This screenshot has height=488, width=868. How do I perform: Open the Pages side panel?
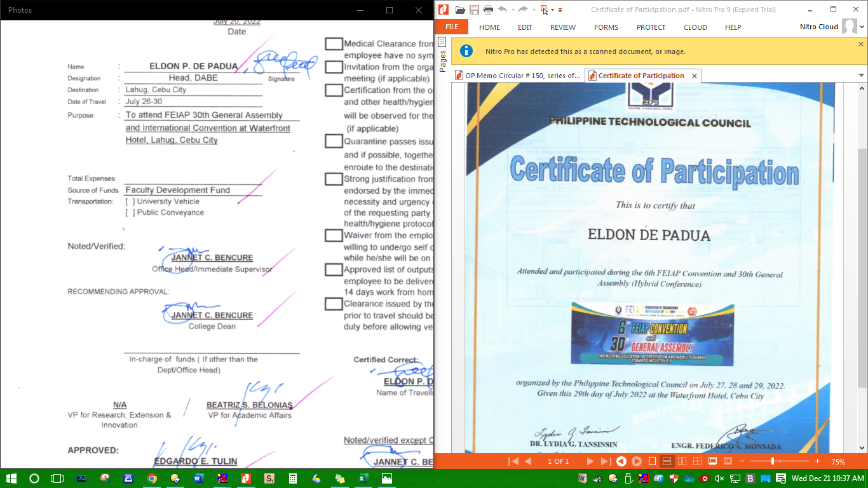click(x=442, y=54)
